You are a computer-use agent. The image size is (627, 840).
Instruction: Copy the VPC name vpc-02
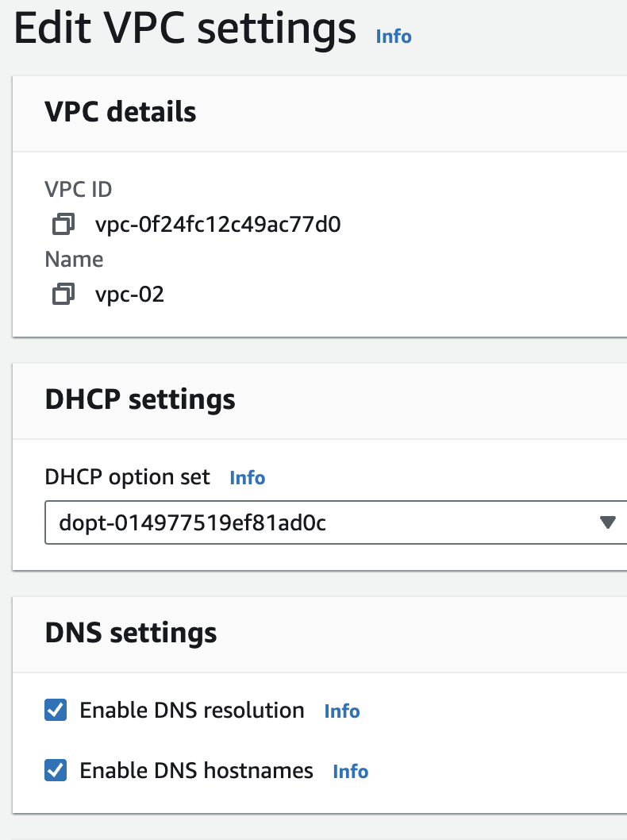(63, 295)
